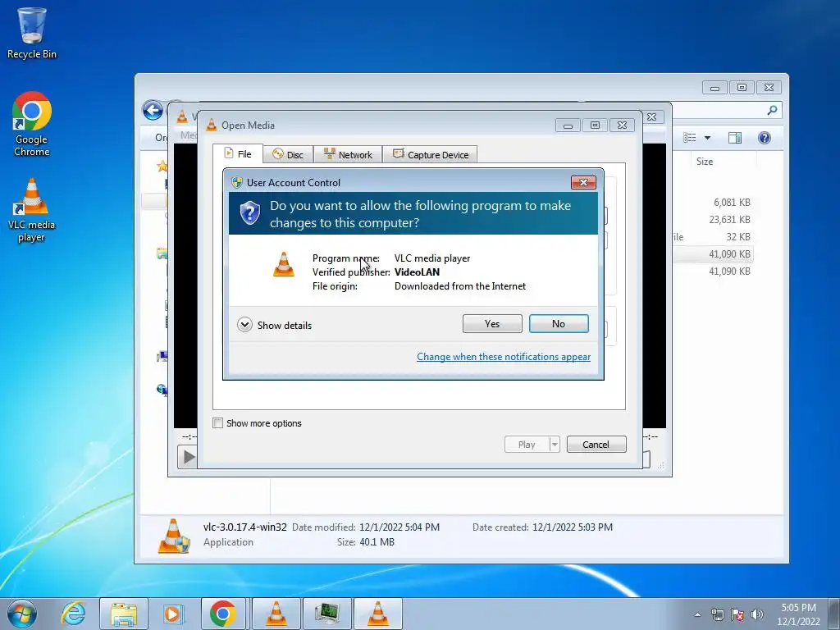Open the Windows Start menu
840x630 pixels.
(x=22, y=614)
